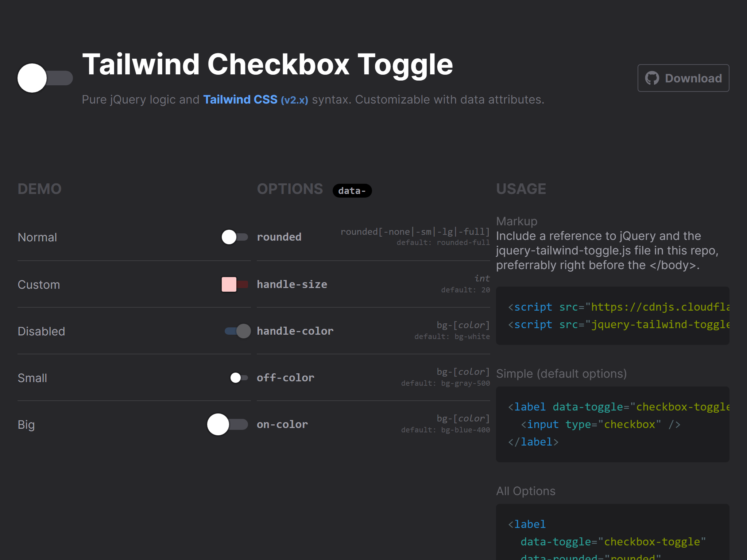Click the 'rounded[-none|-sm|-lg|-full]' value text
This screenshot has height=560, width=747.
415,232
